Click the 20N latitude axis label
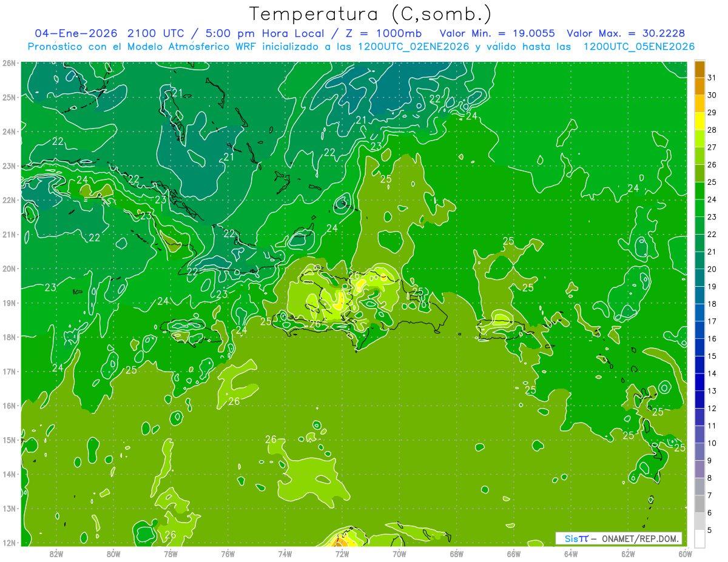 [x=9, y=269]
